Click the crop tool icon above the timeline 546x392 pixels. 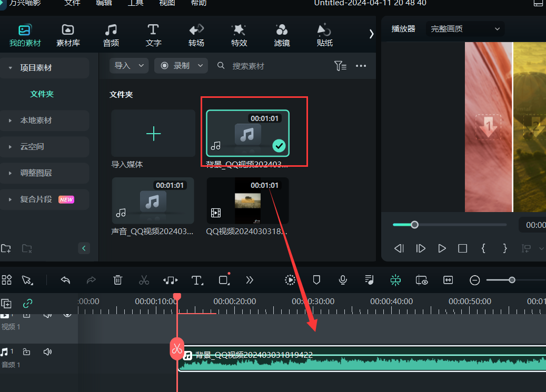click(x=224, y=280)
